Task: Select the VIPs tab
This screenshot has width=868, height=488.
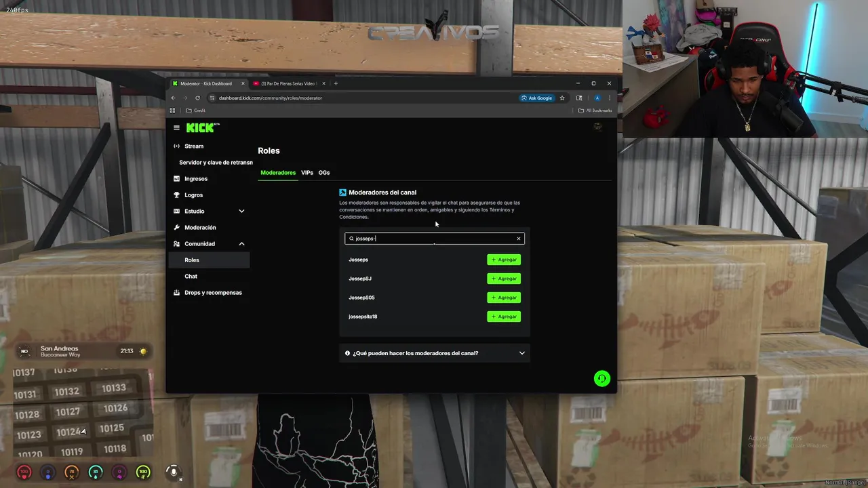Action: (307, 173)
